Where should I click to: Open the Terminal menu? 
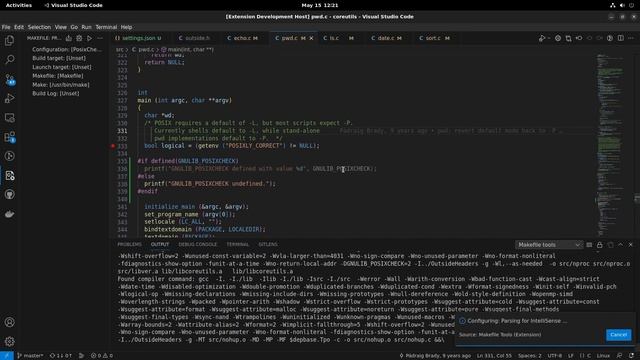[x=106, y=27]
